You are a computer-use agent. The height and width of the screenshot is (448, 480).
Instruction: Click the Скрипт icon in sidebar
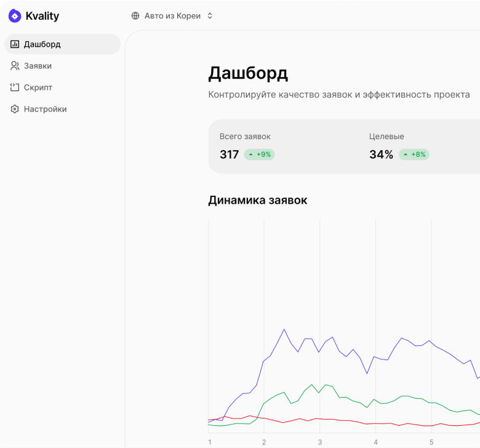click(15, 87)
